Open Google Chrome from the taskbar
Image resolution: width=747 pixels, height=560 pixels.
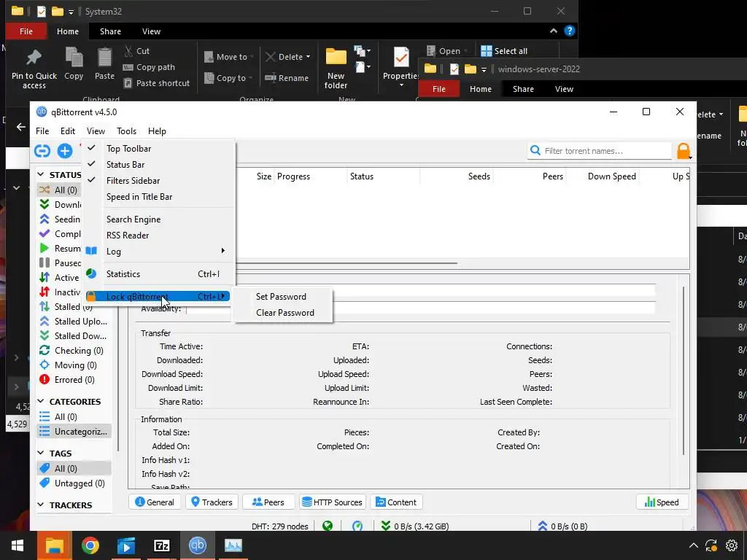click(90, 545)
